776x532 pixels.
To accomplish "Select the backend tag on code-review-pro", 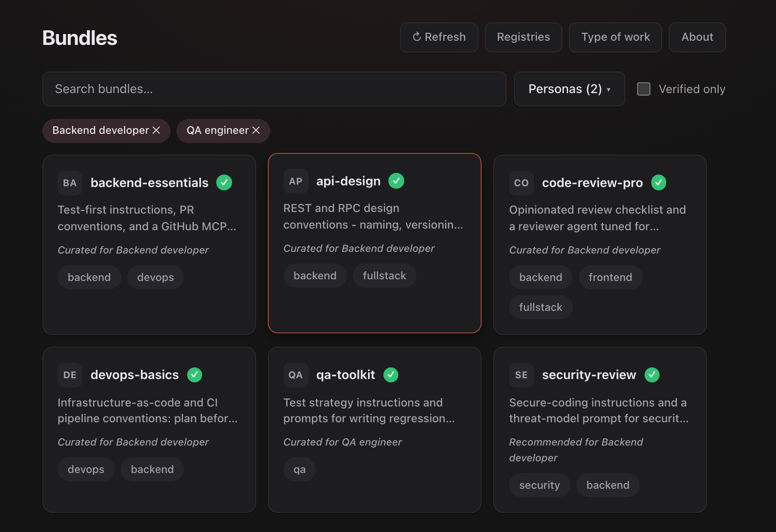I will [x=541, y=277].
